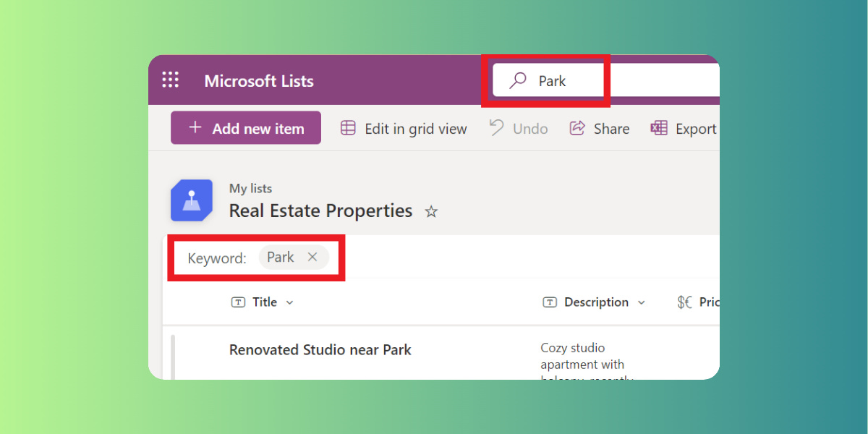Open the Description column dropdown
Viewport: 868px width, 434px height.
point(641,302)
